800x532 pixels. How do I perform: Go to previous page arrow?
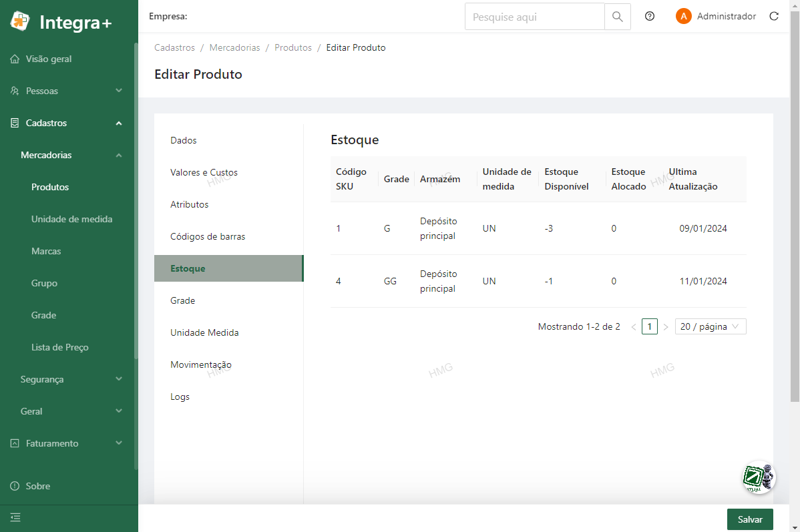(634, 327)
